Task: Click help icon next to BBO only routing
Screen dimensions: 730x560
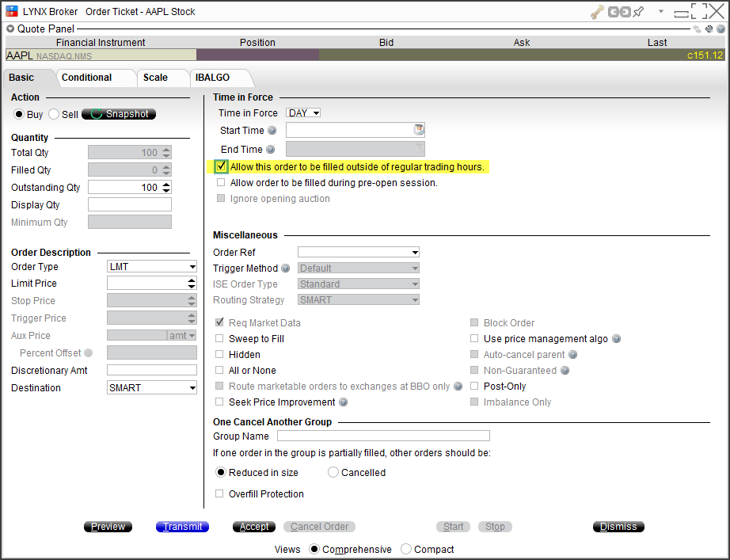Action: point(458,387)
